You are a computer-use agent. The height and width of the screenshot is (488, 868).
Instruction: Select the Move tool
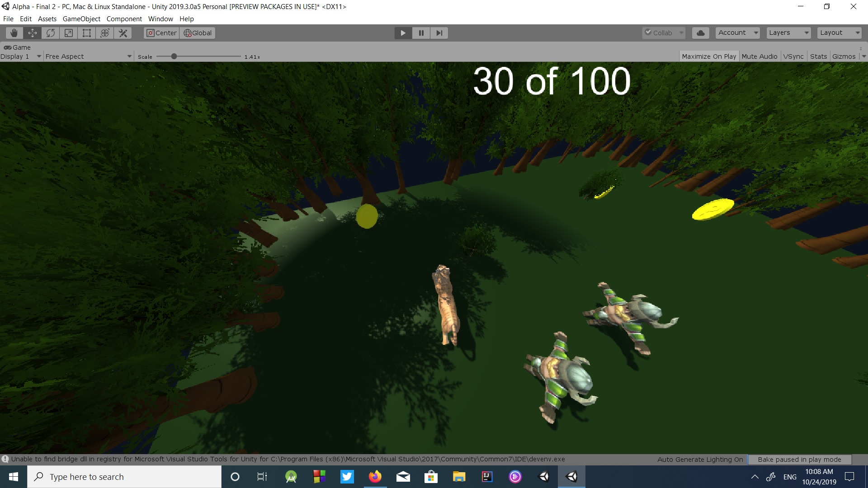[x=32, y=33]
